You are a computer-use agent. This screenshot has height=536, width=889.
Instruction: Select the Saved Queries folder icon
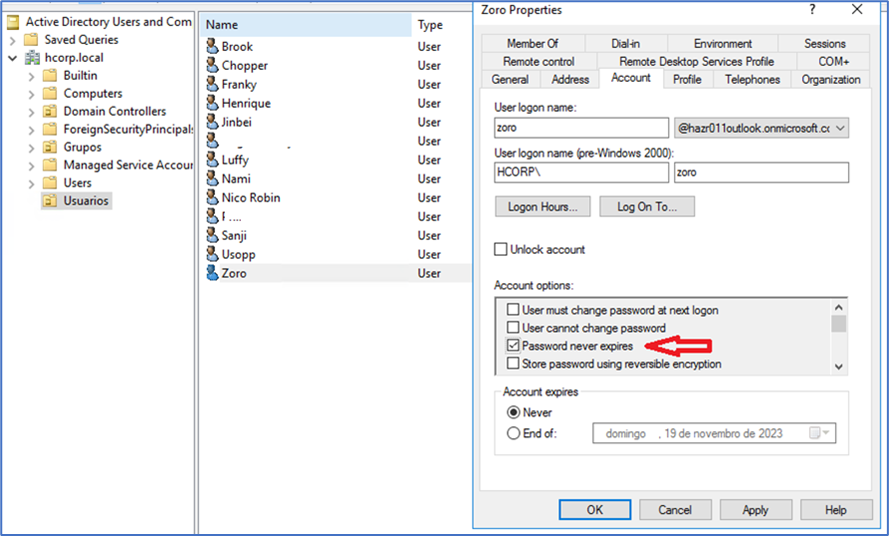[x=31, y=40]
